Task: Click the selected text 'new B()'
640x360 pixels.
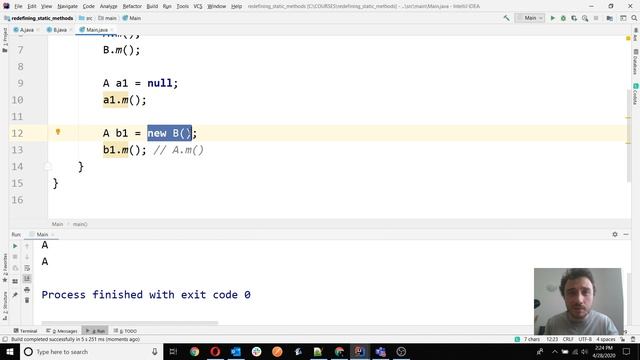Action: click(169, 133)
